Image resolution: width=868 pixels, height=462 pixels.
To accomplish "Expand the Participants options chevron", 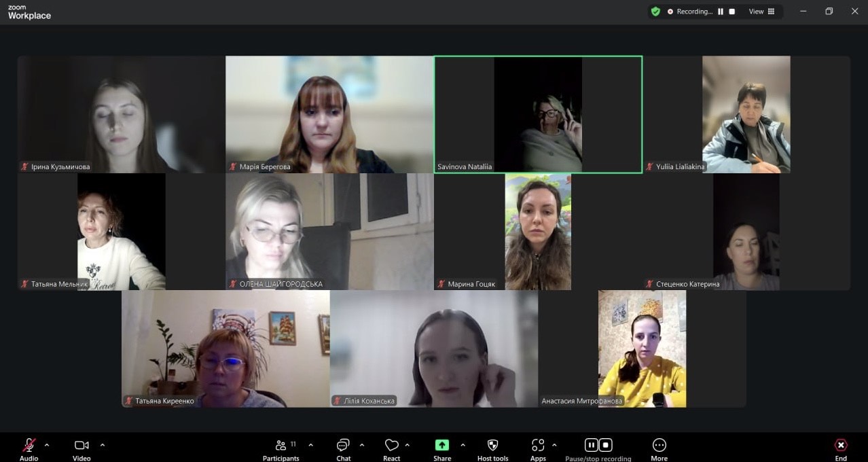I will click(x=311, y=445).
